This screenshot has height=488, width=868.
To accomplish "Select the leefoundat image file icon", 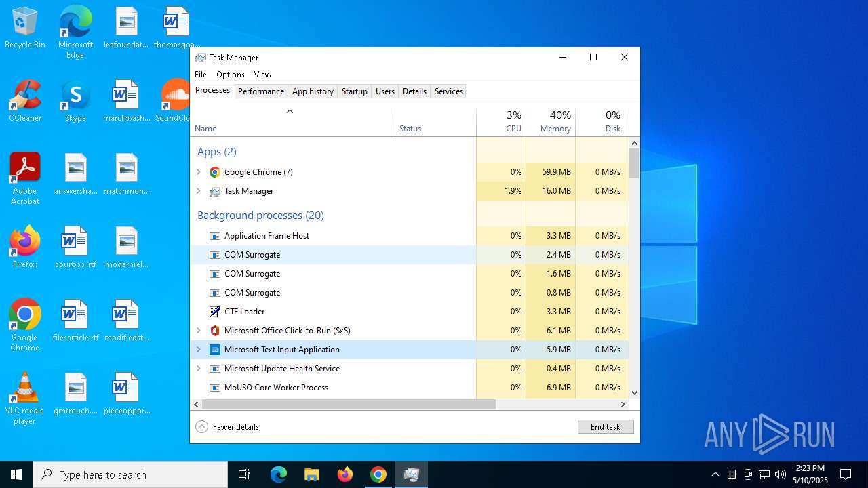I will pos(126,28).
